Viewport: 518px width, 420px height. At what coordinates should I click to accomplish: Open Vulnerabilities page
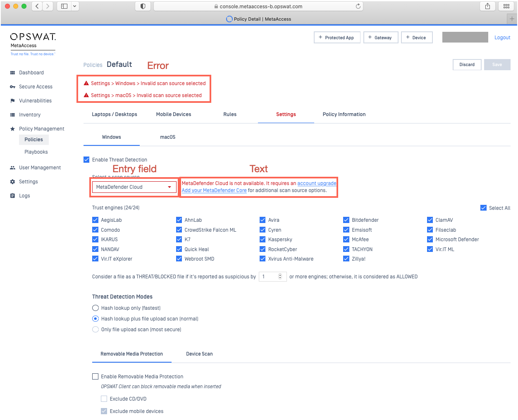click(35, 101)
